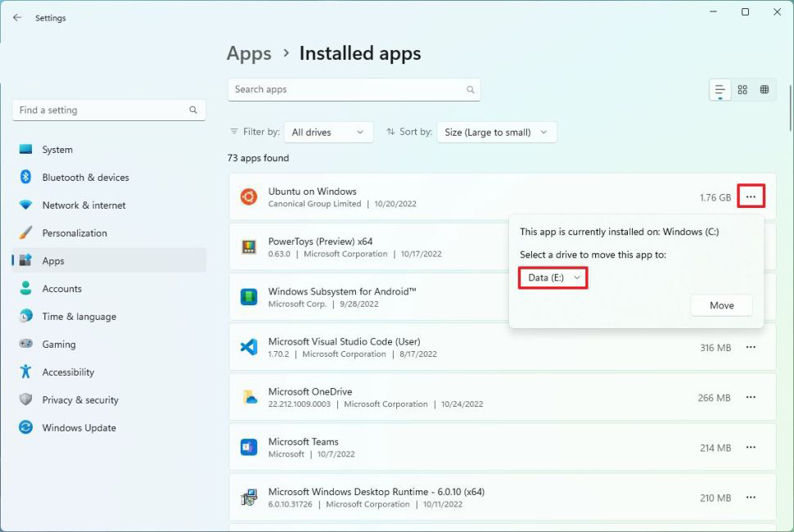Open more options for Microsoft Teams

coord(751,448)
